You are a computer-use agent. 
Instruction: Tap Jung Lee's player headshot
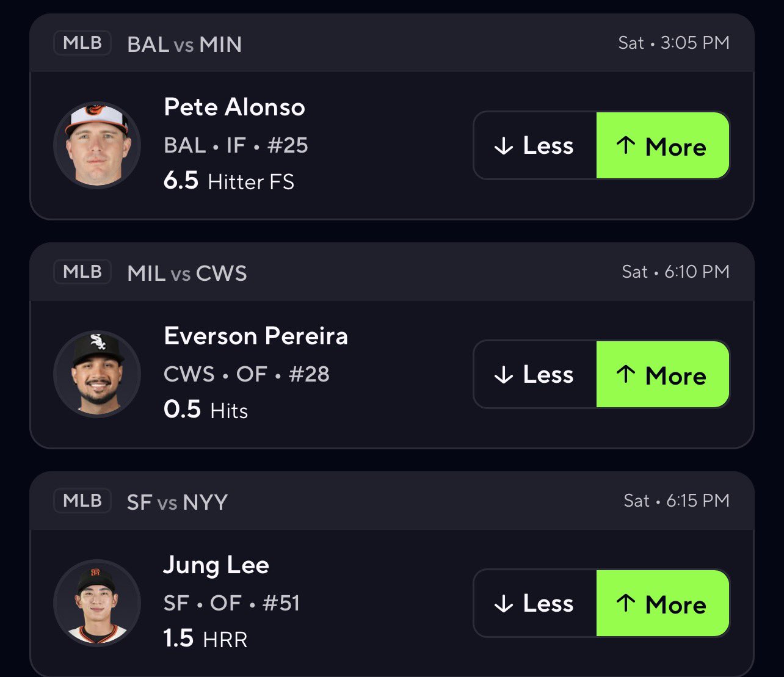[97, 603]
